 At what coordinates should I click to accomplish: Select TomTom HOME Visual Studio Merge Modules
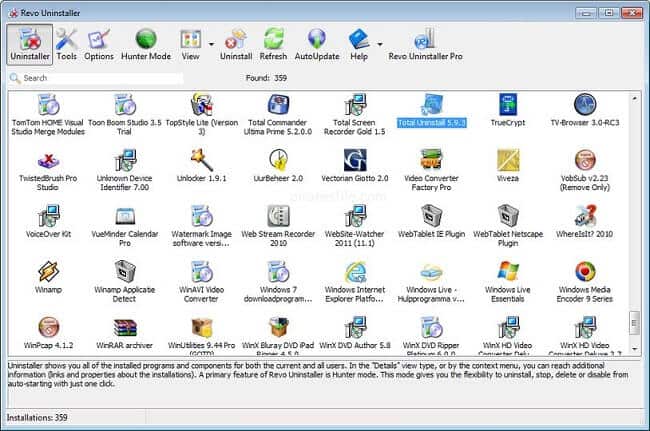pyautogui.click(x=48, y=115)
